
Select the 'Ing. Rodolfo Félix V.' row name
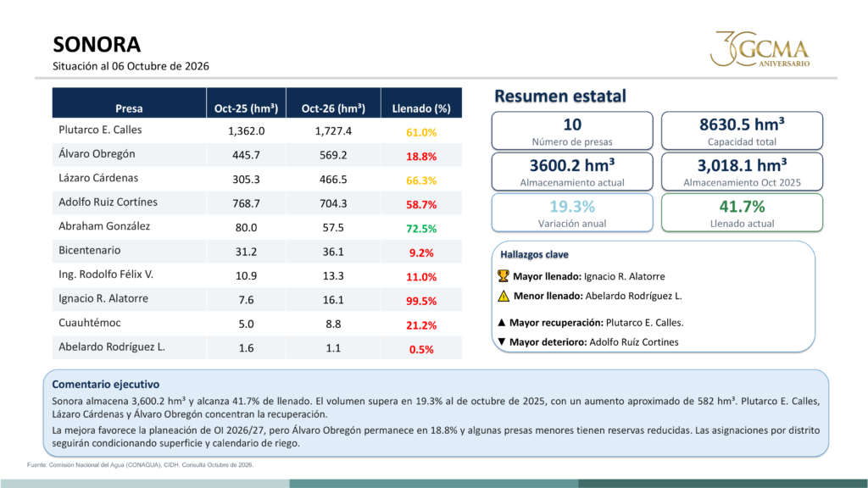click(x=106, y=274)
